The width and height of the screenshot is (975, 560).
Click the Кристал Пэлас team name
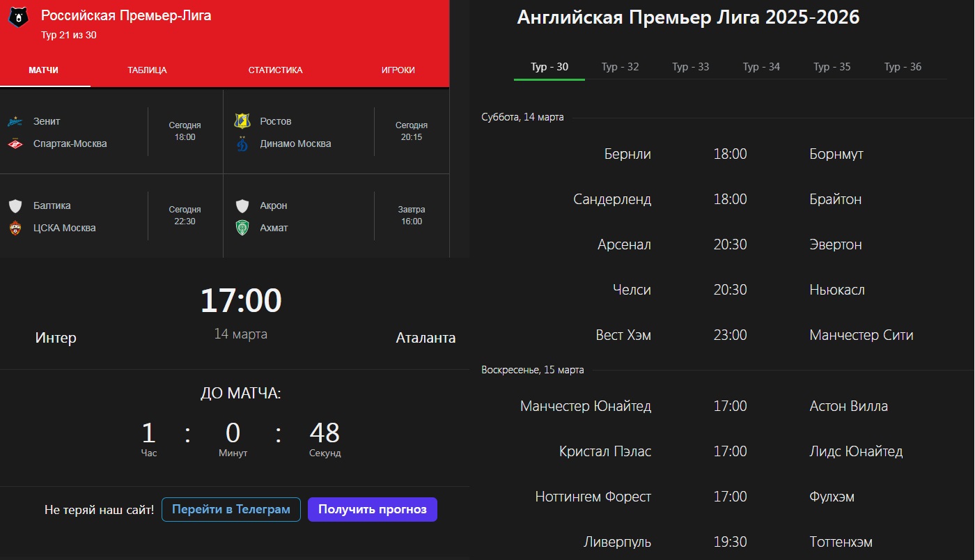[x=605, y=451]
